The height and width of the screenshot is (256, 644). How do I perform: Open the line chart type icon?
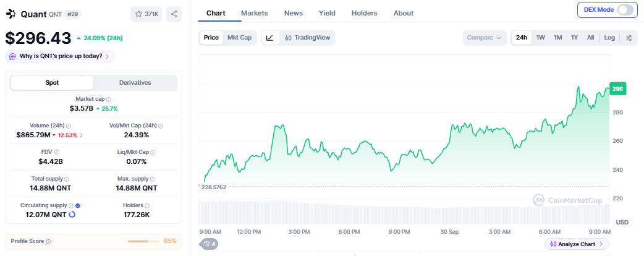click(270, 38)
